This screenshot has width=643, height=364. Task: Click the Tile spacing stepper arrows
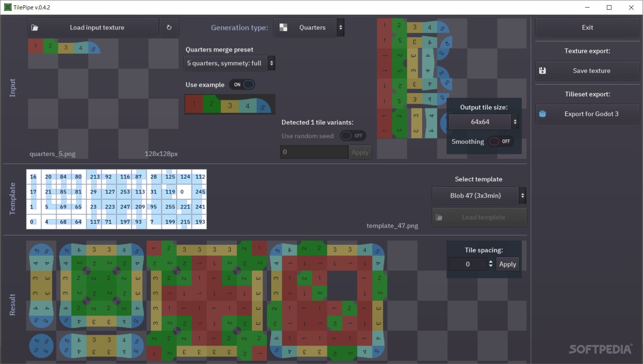tap(490, 264)
